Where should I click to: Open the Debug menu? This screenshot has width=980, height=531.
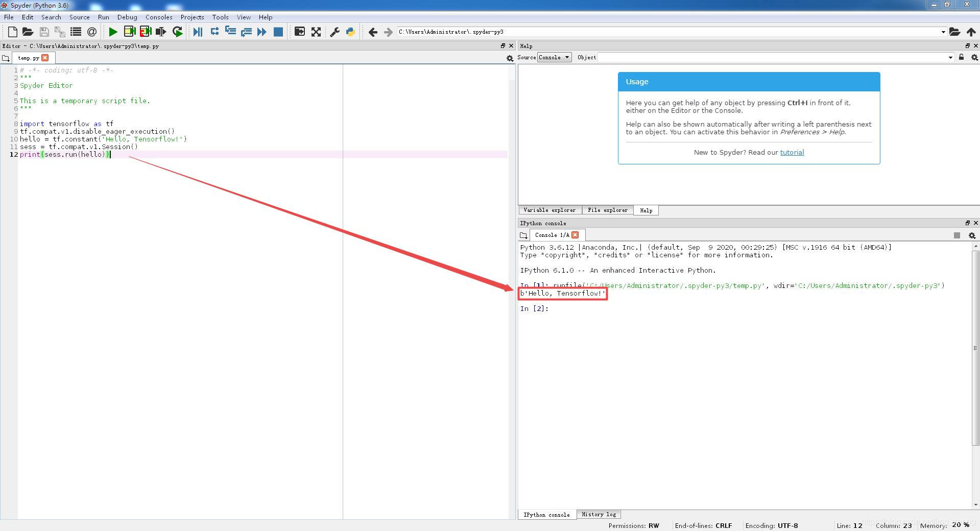[127, 17]
